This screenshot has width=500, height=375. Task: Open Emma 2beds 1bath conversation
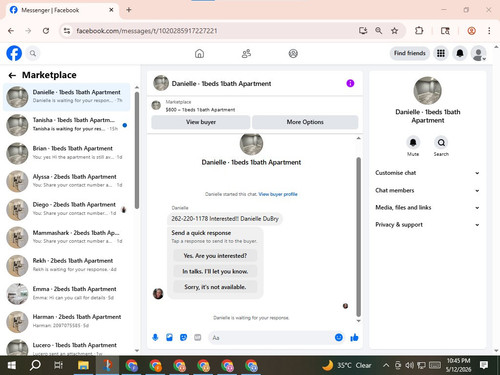click(67, 294)
